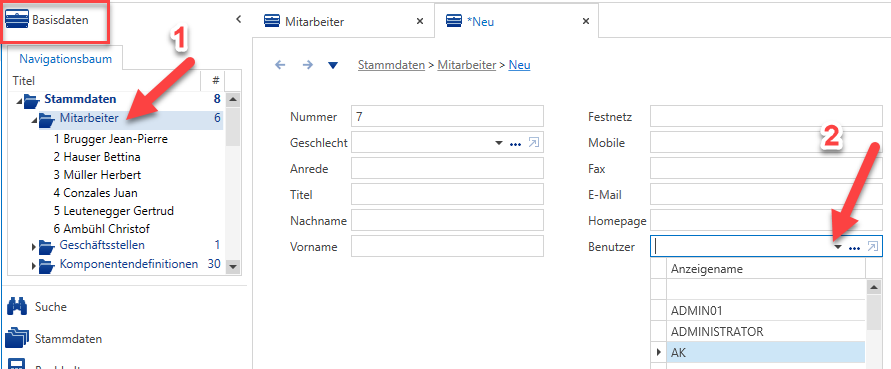Collapse the Mitarbeiter tree node
The image size is (891, 369).
pos(35,121)
